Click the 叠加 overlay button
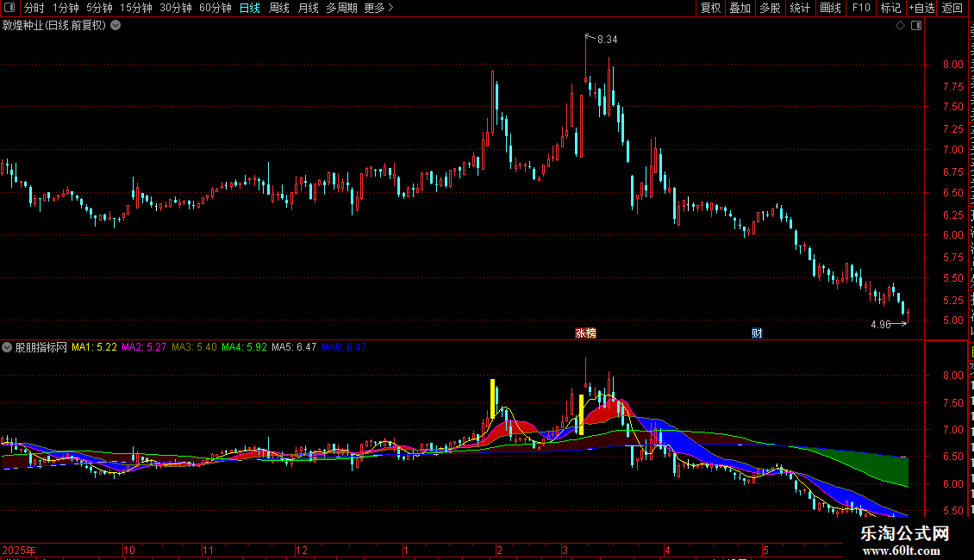This screenshot has width=974, height=560. 740,8
